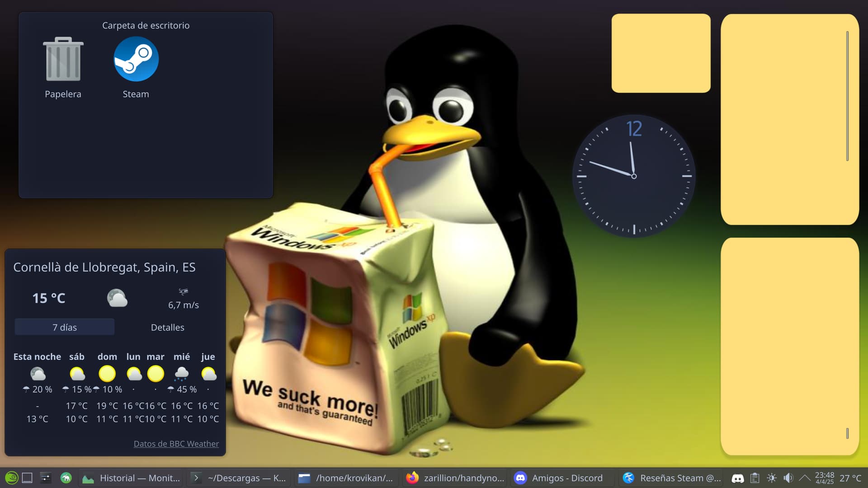Screen dimensions: 868x488
Task: Open System Settings from the taskbar
Action: click(46, 478)
